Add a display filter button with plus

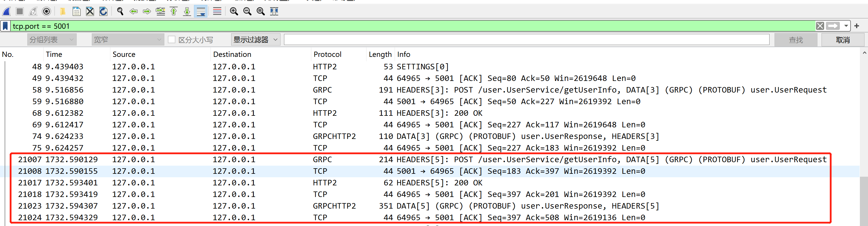tap(857, 26)
